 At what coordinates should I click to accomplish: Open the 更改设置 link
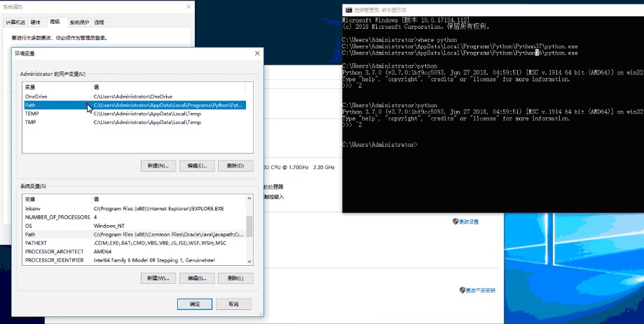(469, 222)
